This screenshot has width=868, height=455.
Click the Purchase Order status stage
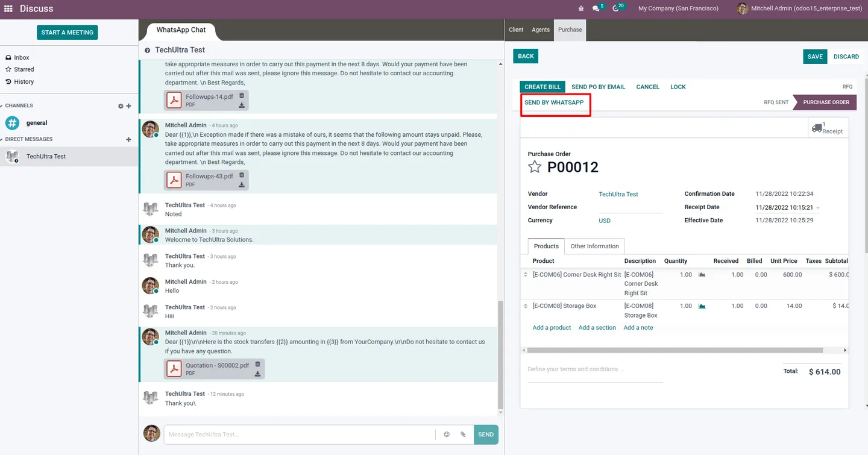click(825, 102)
